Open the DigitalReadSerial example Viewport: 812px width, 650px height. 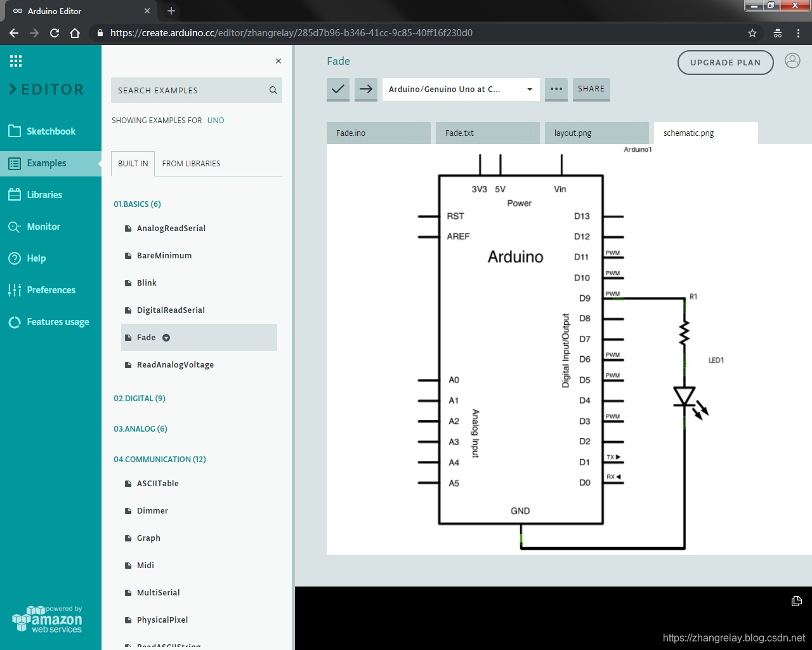[171, 310]
